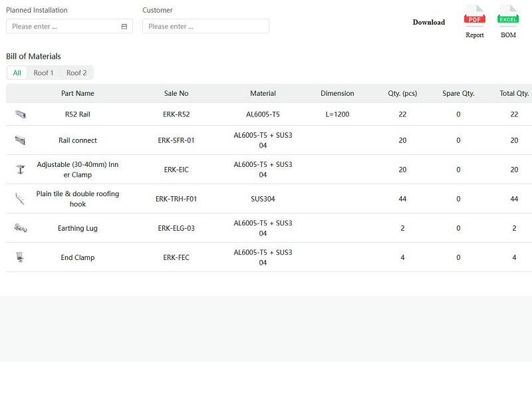Screen dimensions: 532x399
Task: Click the Part Name column header
Action: pyautogui.click(x=78, y=93)
